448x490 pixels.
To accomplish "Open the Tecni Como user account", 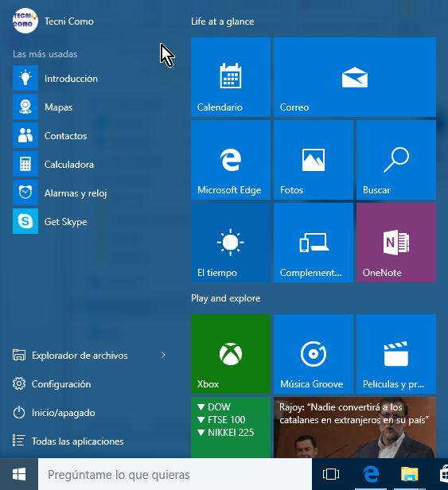I will click(53, 21).
